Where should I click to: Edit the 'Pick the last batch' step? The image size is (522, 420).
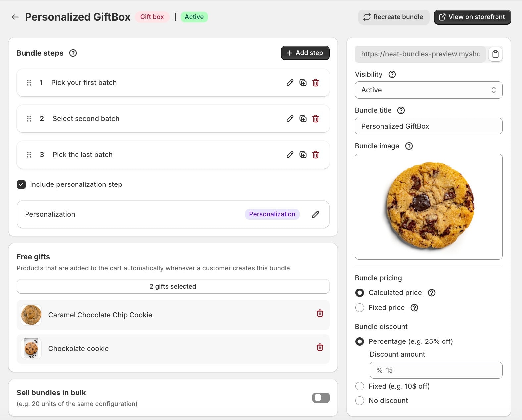coord(290,155)
